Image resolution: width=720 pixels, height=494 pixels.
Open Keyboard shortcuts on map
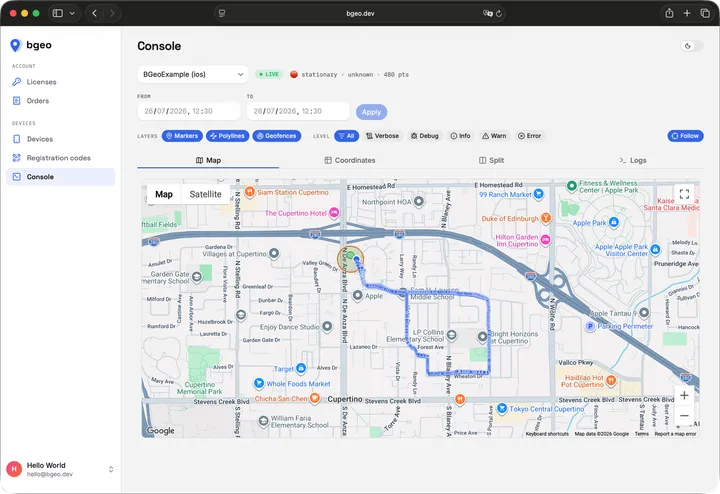pyautogui.click(x=547, y=434)
